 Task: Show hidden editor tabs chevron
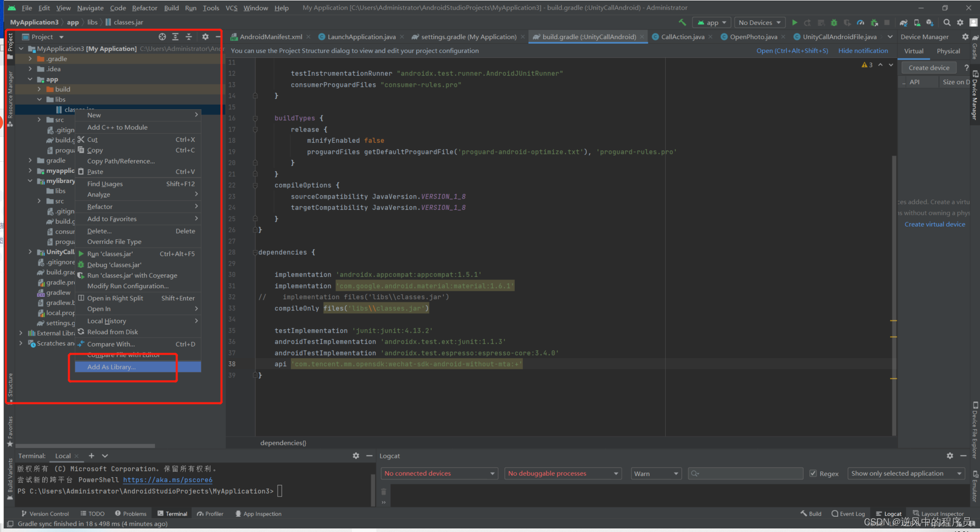890,37
